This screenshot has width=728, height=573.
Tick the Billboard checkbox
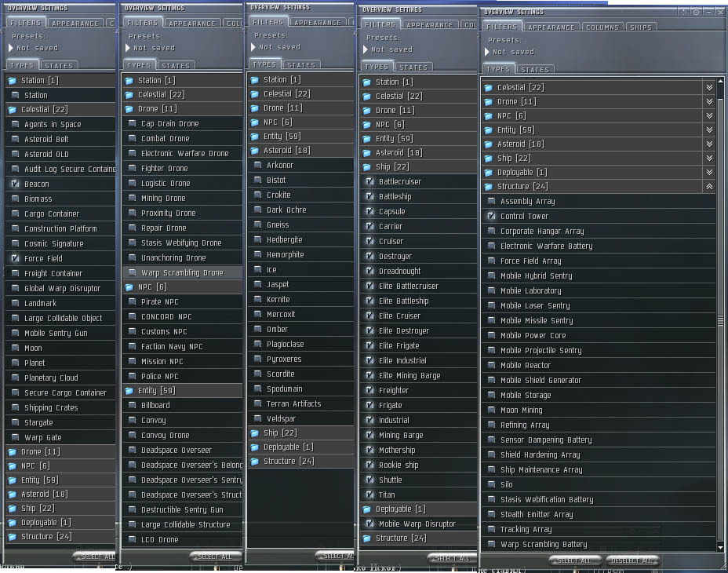point(133,405)
